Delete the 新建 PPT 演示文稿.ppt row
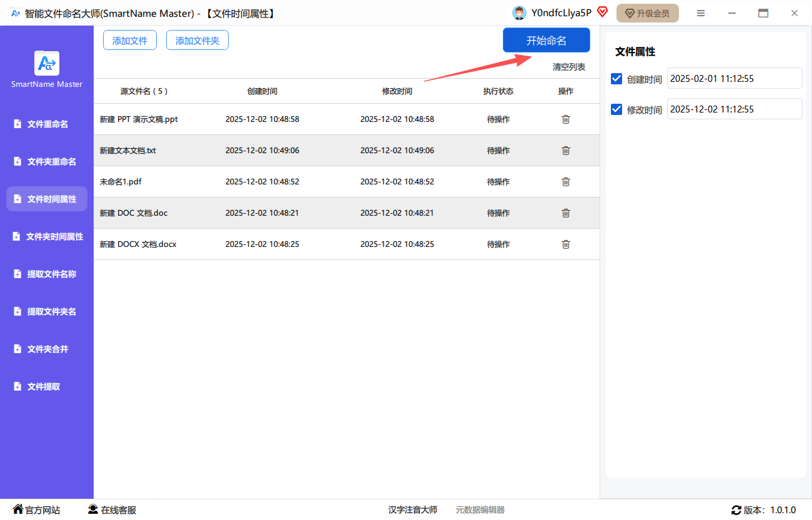812x520 pixels. [566, 119]
